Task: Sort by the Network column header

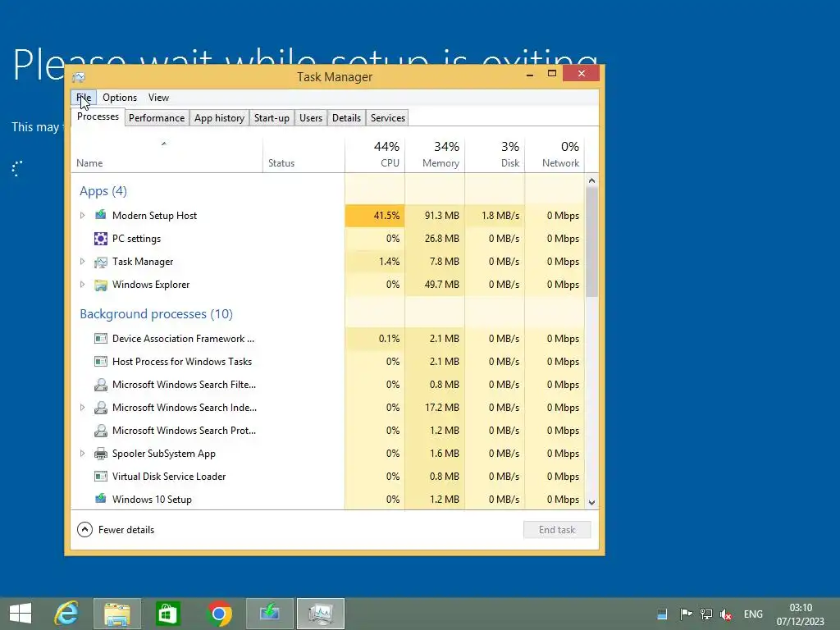Action: point(555,155)
